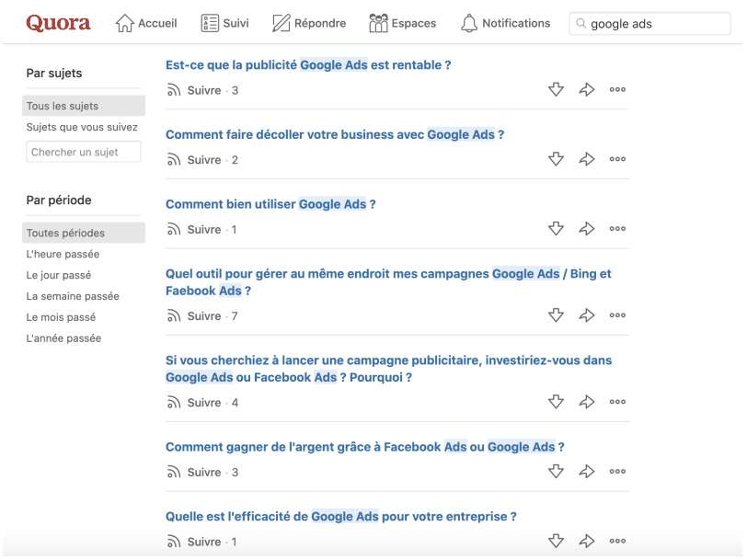Open the Notifications bell icon
Image resolution: width=747 pixels, height=560 pixels.
[469, 23]
